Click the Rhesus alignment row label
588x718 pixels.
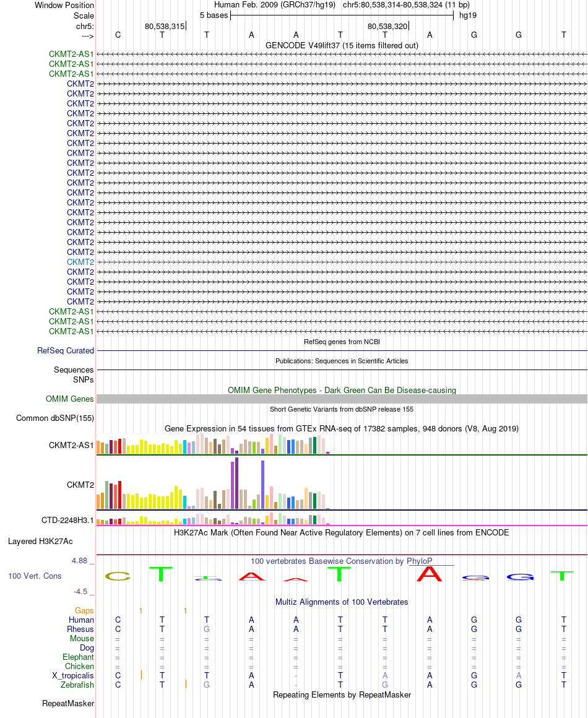click(80, 629)
